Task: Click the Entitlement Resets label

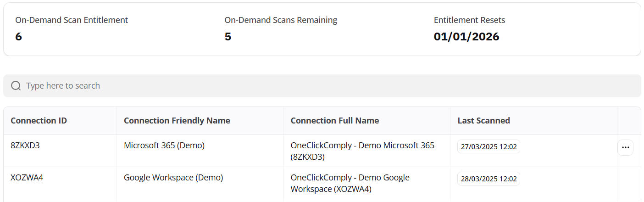Action: point(469,20)
